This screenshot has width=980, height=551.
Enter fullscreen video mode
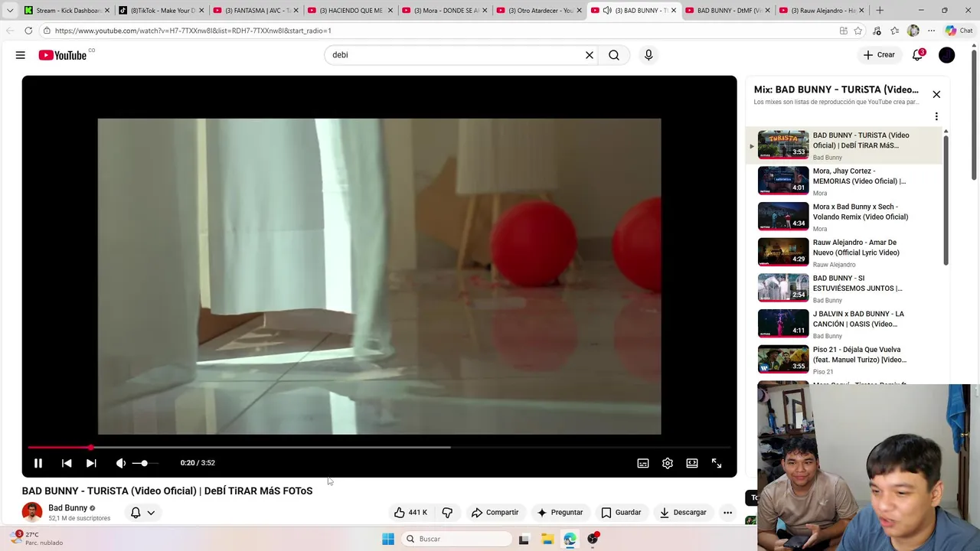717,463
